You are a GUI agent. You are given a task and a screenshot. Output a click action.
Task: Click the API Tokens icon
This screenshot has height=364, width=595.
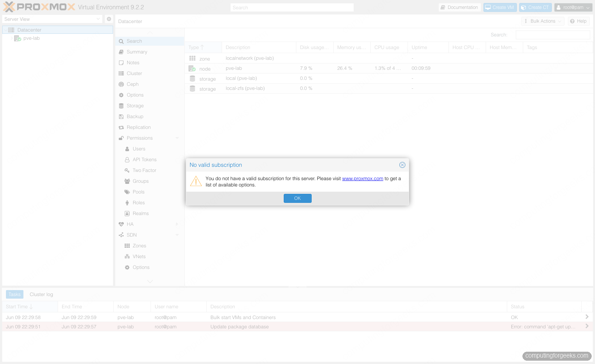(x=127, y=160)
